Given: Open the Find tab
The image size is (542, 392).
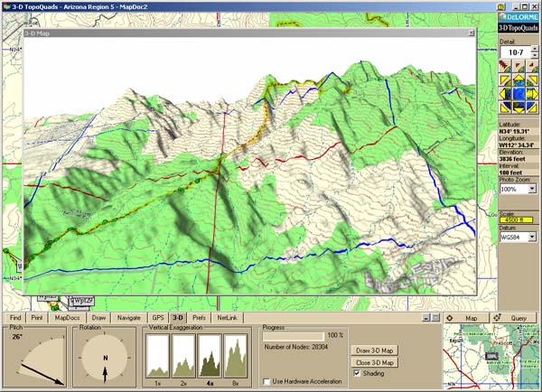Looking at the screenshot, I should click(15, 318).
